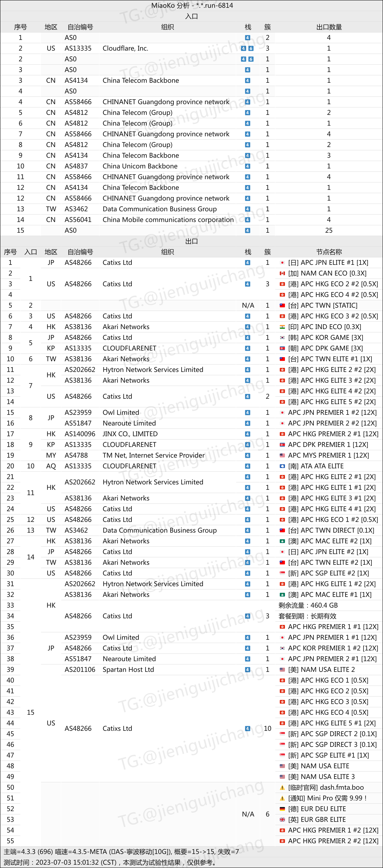Click the Japan flag beside APC JPN ELITE #1
Screen dimensions: 383x868
[x=282, y=262]
